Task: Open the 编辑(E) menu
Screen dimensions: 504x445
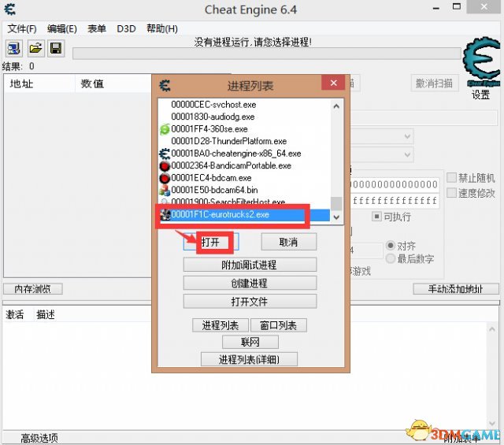Action: (62, 29)
